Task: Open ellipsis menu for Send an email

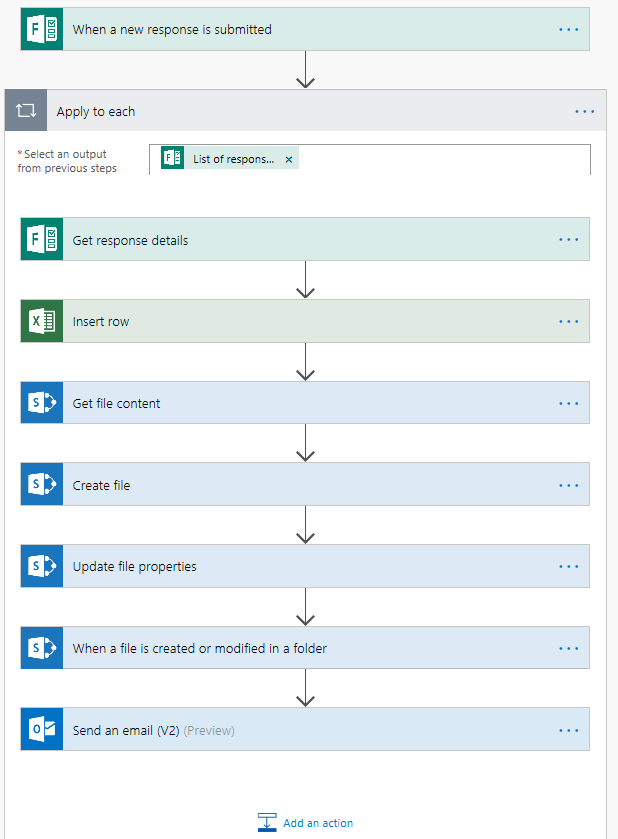Action: coord(569,730)
